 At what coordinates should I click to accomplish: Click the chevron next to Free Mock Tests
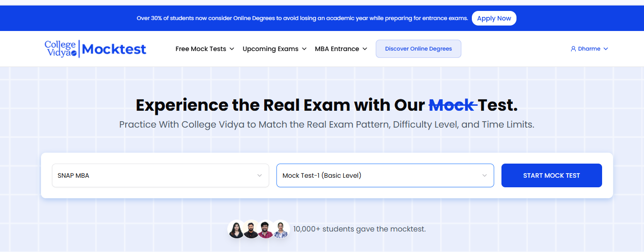click(232, 49)
